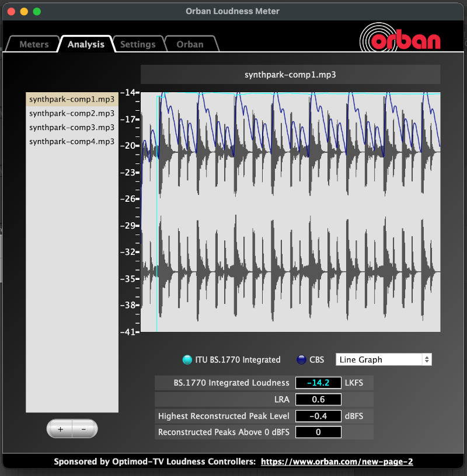Click the cyan ITU BS.1770 Integrated indicator
This screenshot has width=467, height=476.
187,360
